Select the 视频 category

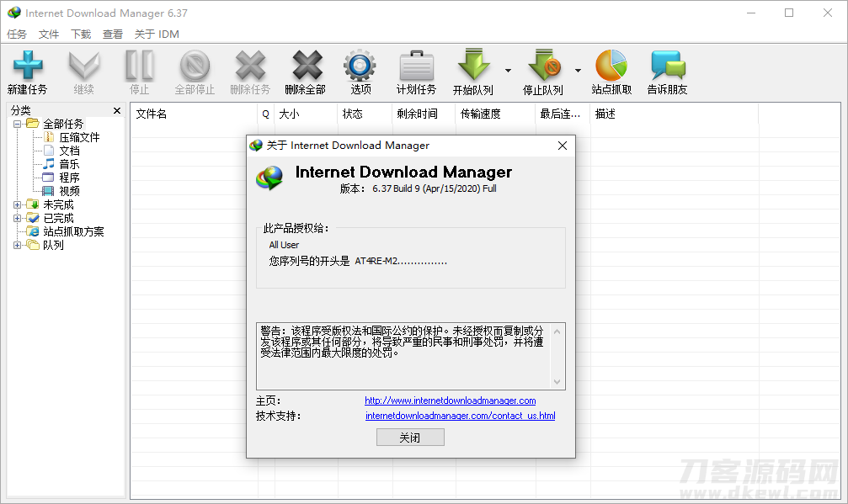pyautogui.click(x=69, y=191)
